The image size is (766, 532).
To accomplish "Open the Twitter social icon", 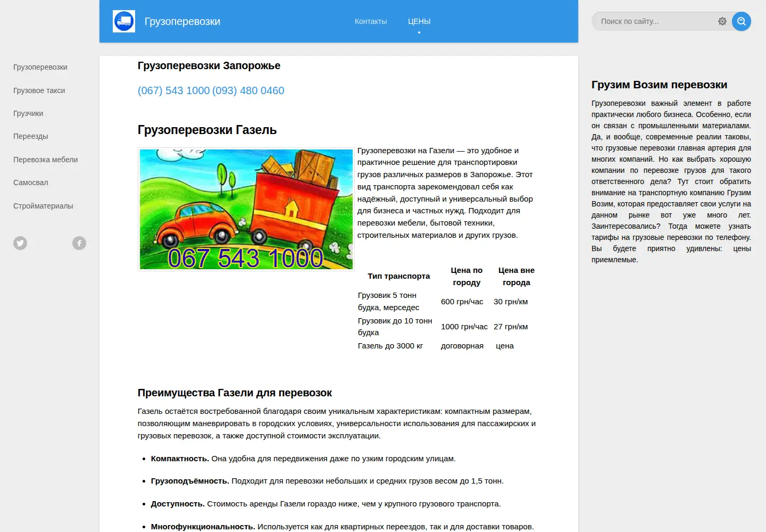I will [x=20, y=243].
